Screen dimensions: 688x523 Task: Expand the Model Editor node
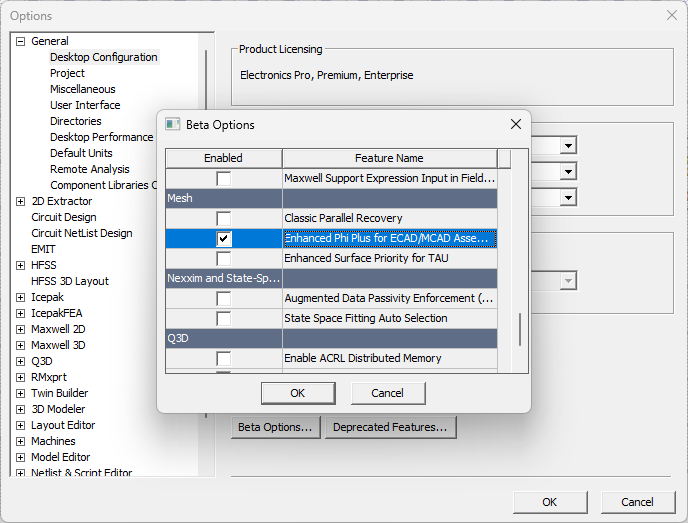coord(20,458)
